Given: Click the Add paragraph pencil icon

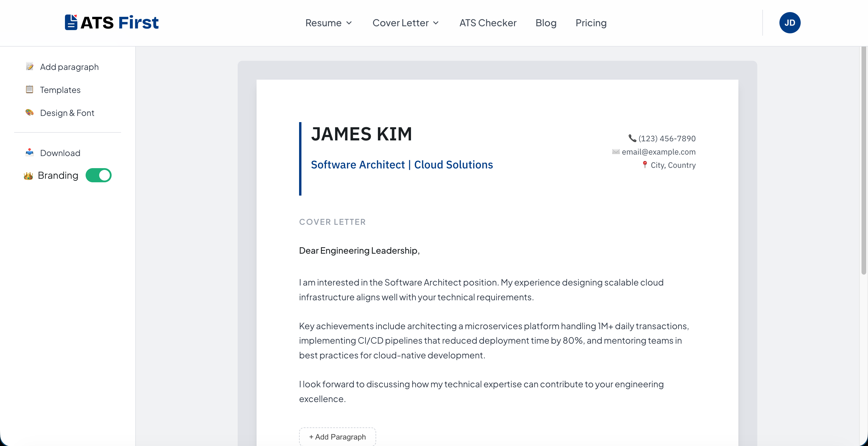Looking at the screenshot, I should coord(30,66).
